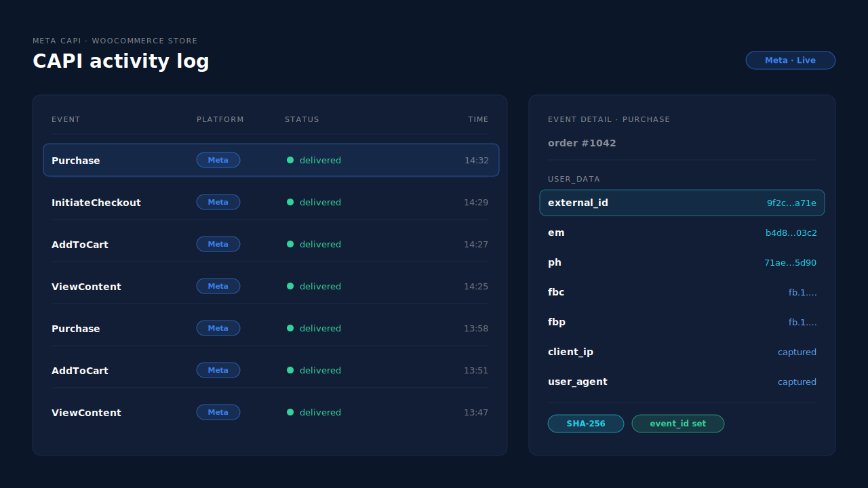The width and height of the screenshot is (868, 488).
Task: Click the SHA-256 tag
Action: 586,424
